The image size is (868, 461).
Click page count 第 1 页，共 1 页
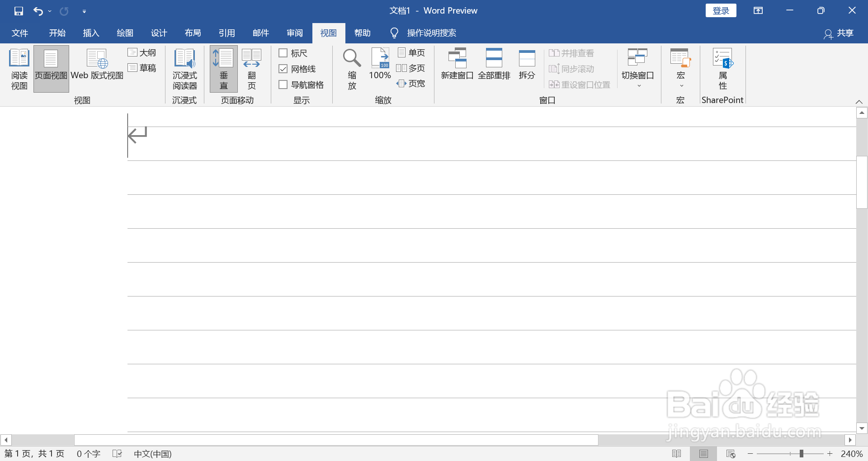(x=34, y=454)
